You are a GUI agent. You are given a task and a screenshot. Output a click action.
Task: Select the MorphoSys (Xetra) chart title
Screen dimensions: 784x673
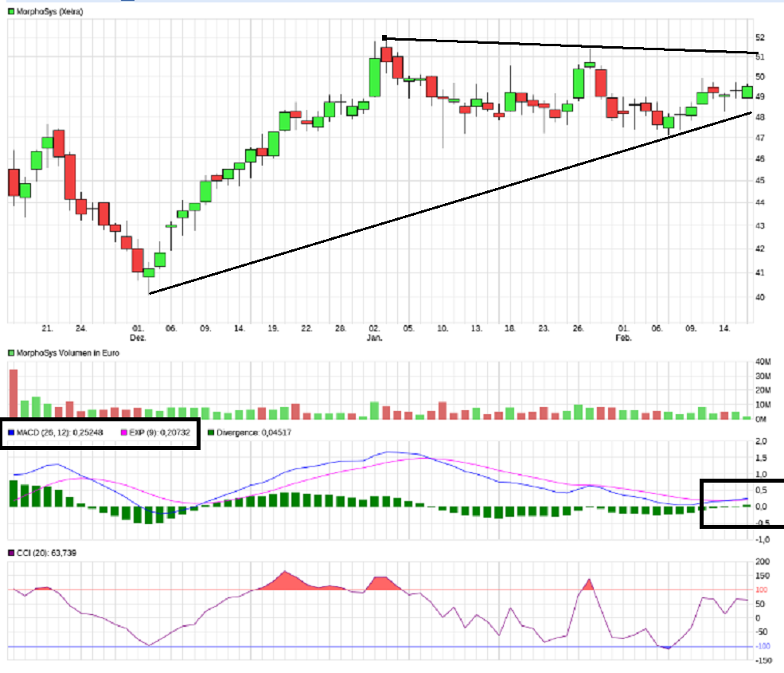pos(49,12)
